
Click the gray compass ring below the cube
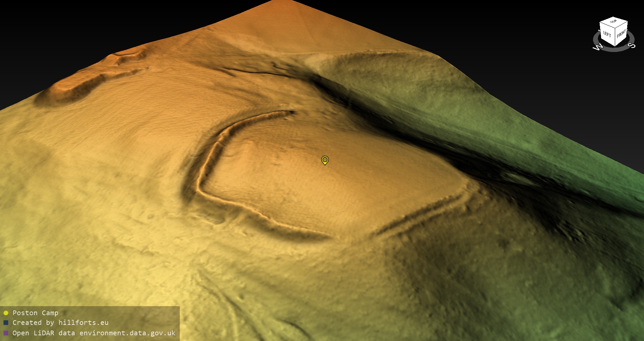click(x=614, y=49)
